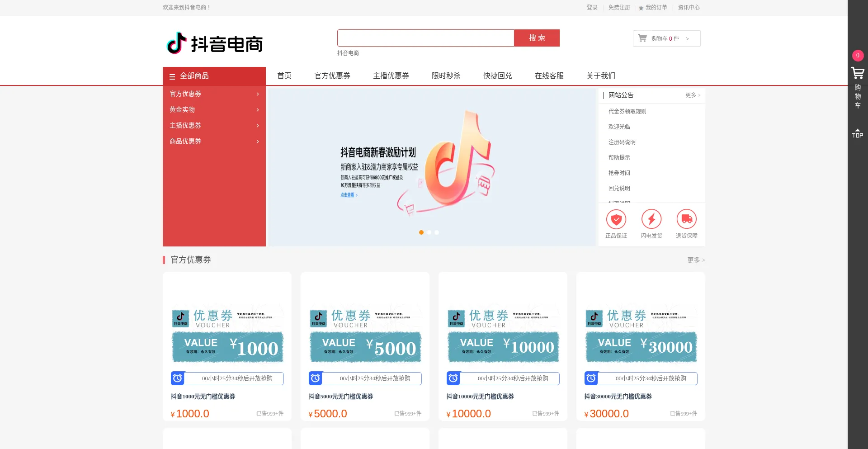This screenshot has width=868, height=449.
Task: Open the 注册码说明 announcement
Action: click(622, 142)
